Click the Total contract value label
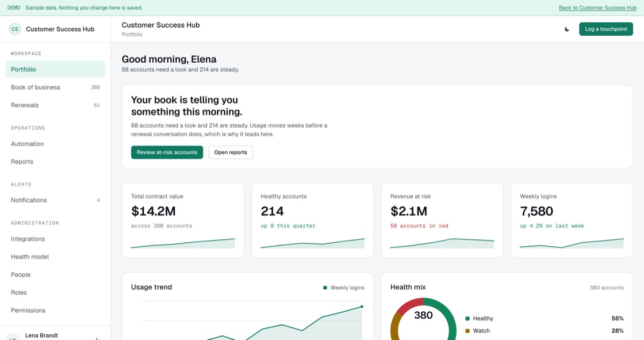The width and height of the screenshot is (644, 340). click(x=157, y=197)
